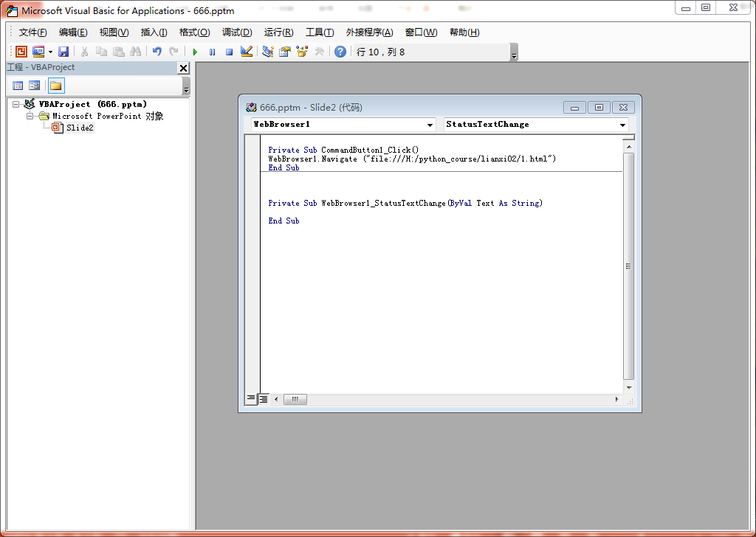Maximize the 666.pptm - Slide2 code window

point(599,108)
